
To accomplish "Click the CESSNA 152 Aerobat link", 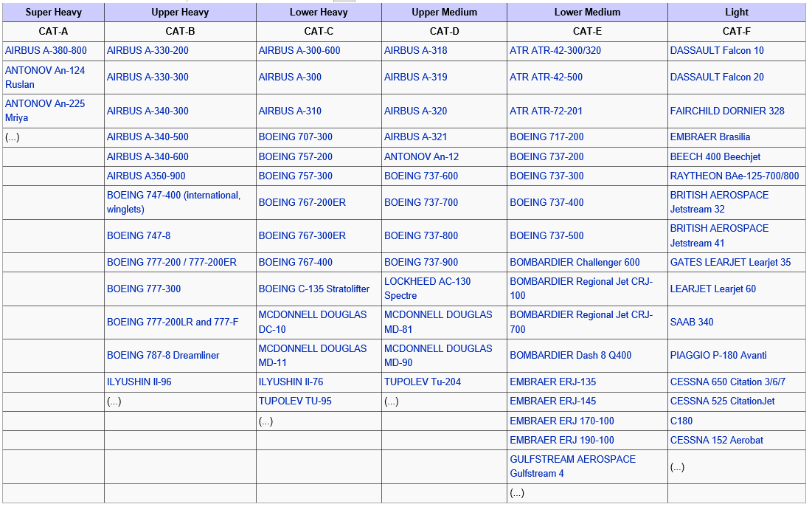I will [717, 440].
